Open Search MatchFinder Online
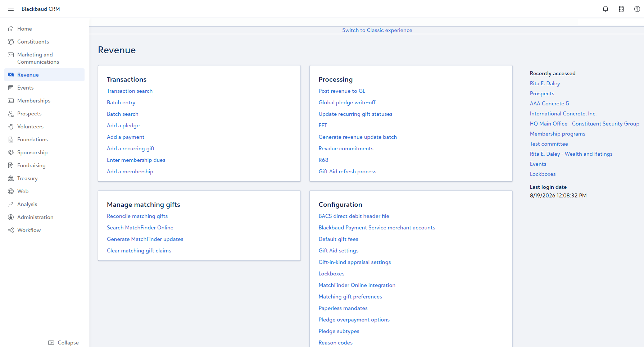This screenshot has width=644, height=347. (140, 228)
